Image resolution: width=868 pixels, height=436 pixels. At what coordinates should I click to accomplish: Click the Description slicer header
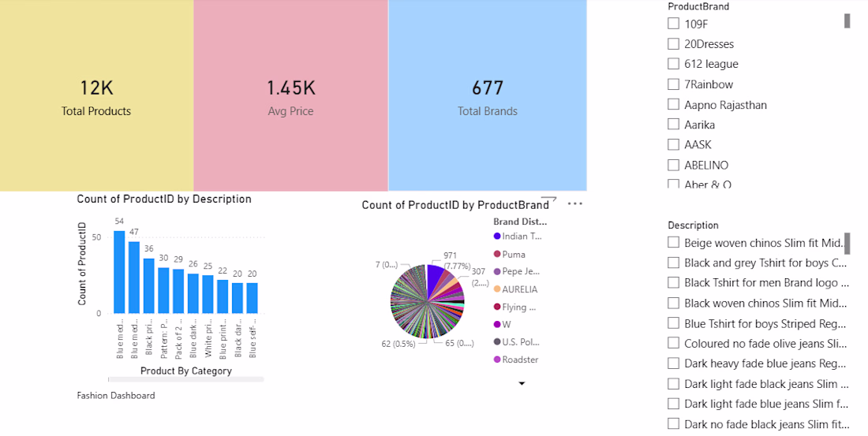[x=693, y=225]
